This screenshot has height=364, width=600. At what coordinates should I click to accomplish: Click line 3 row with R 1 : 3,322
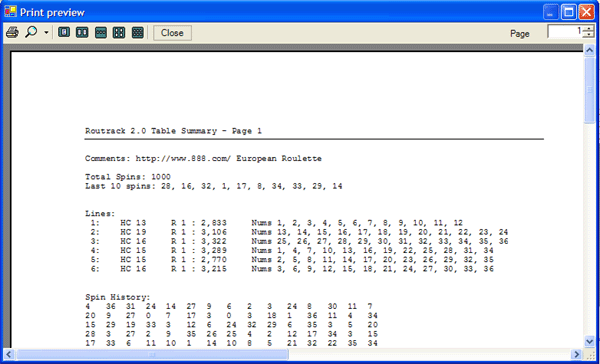tap(299, 241)
